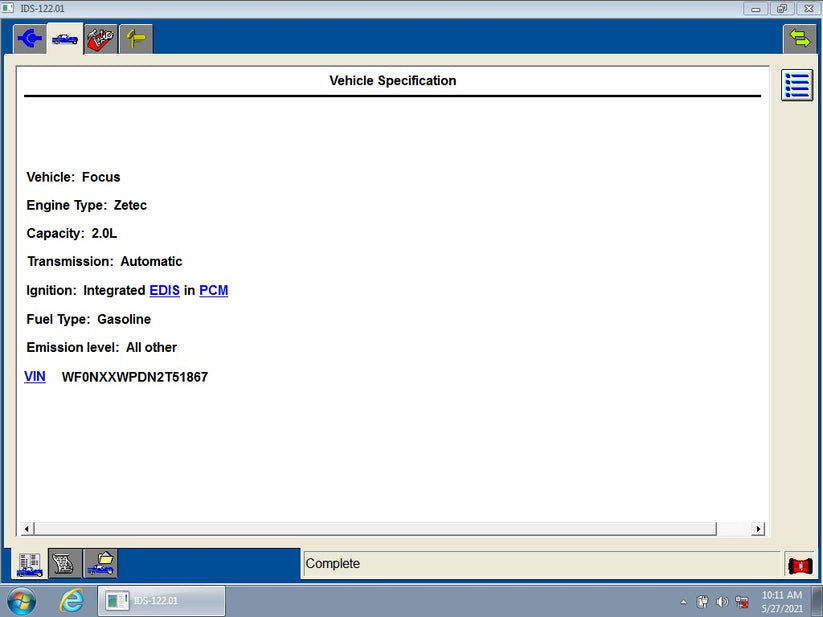
Task: Open the EDIS hyperlink
Action: 164,290
